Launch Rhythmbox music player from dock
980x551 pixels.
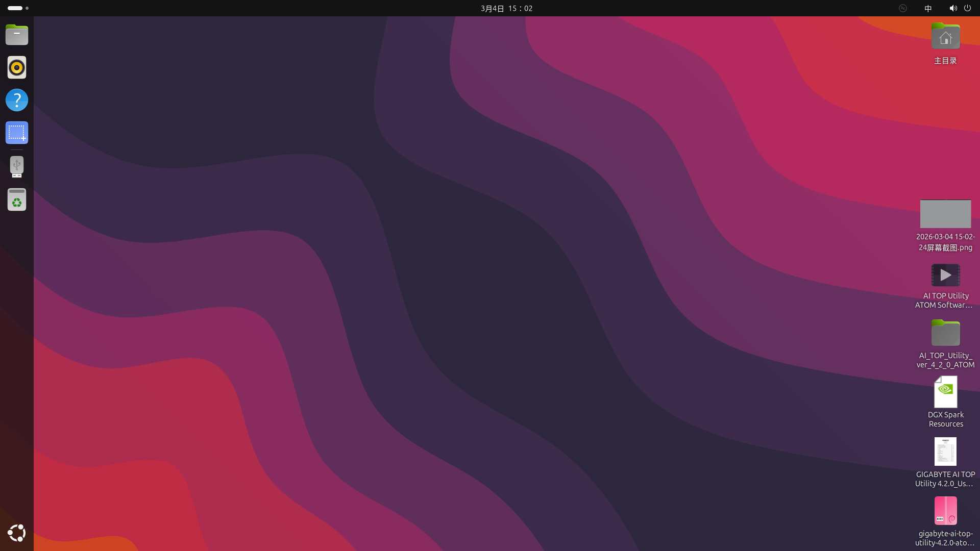(x=17, y=67)
